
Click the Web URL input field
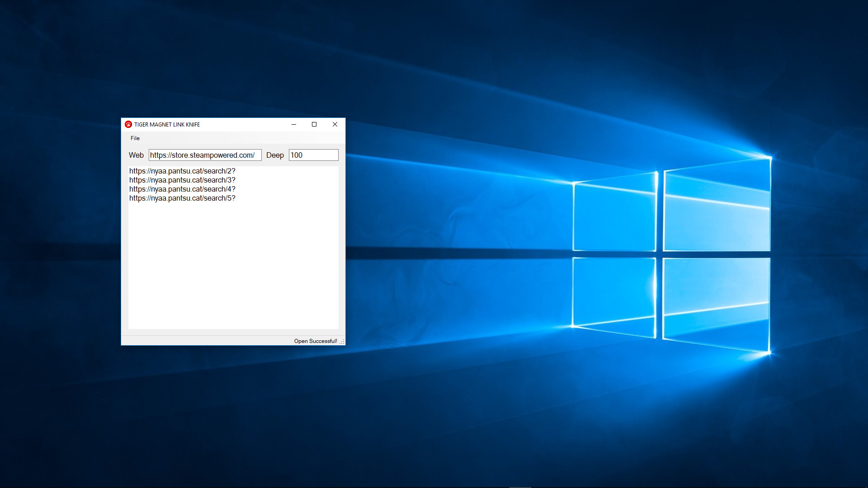205,155
